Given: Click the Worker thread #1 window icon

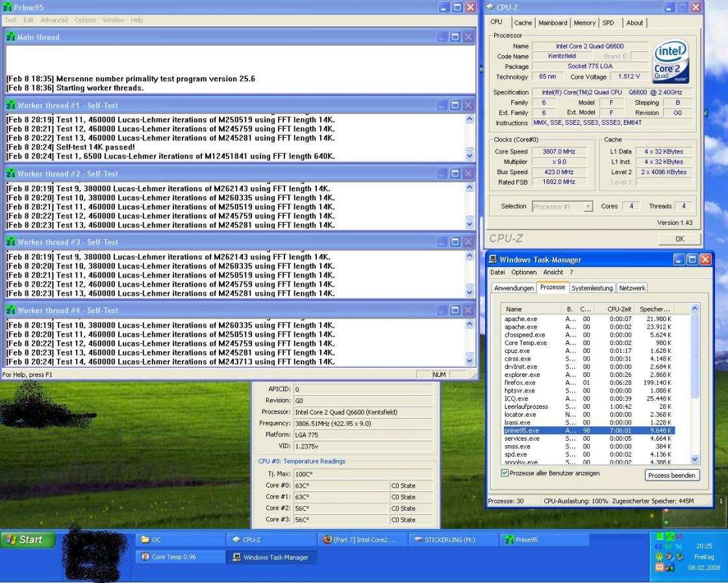Looking at the screenshot, I should (x=10, y=105).
